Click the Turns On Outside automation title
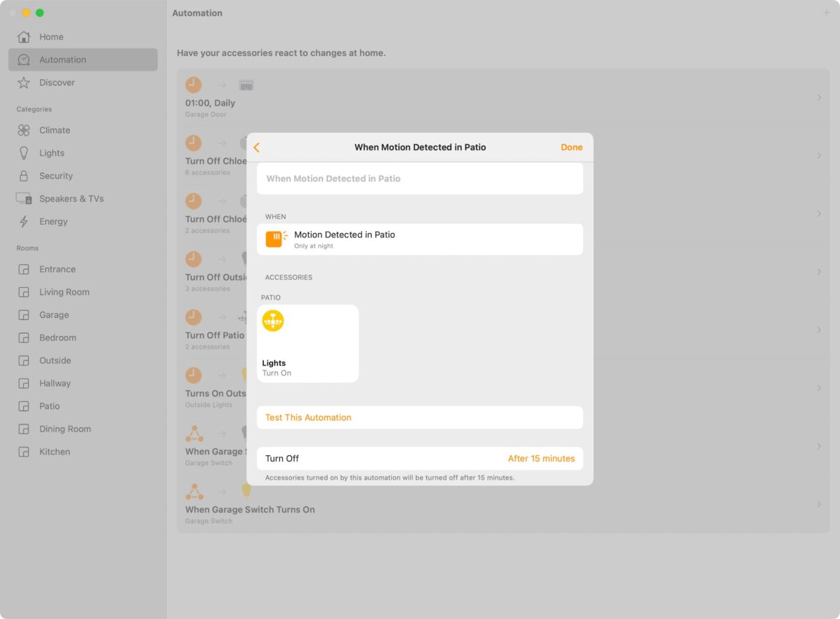Screen dimensions: 840x619 (x=216, y=394)
